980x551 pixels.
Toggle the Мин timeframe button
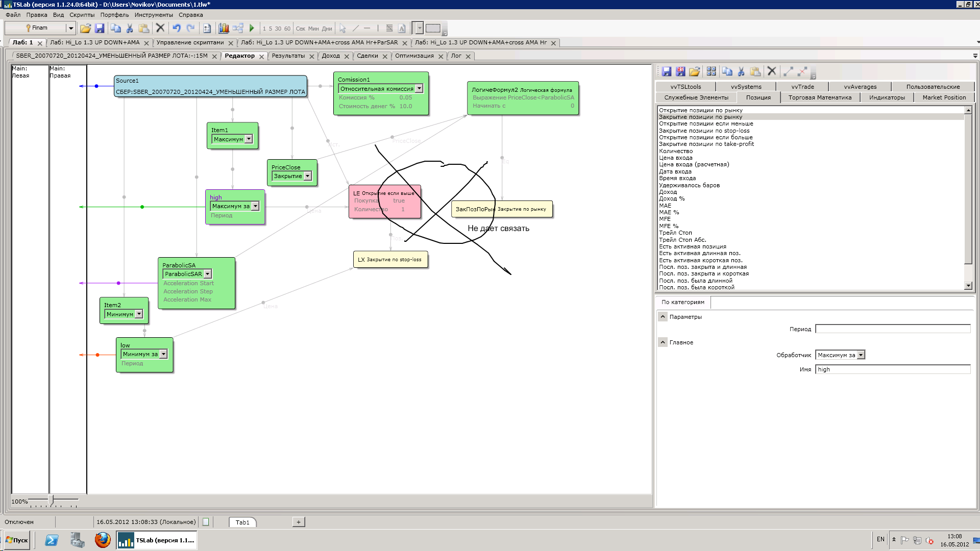[313, 29]
